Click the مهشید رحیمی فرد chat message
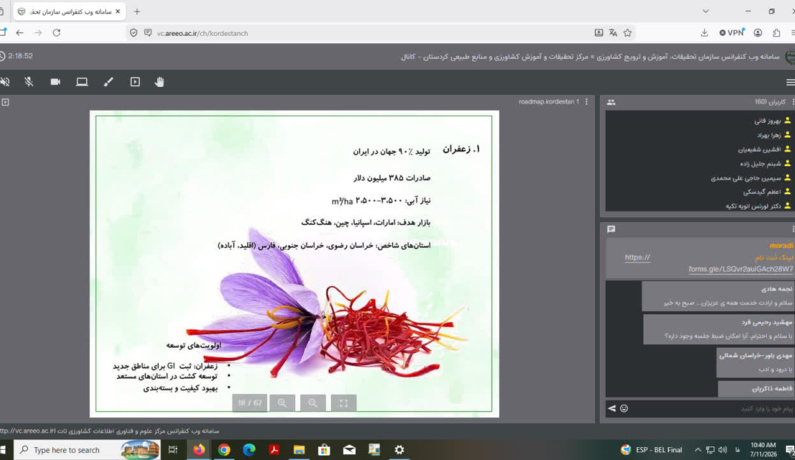 [719, 329]
